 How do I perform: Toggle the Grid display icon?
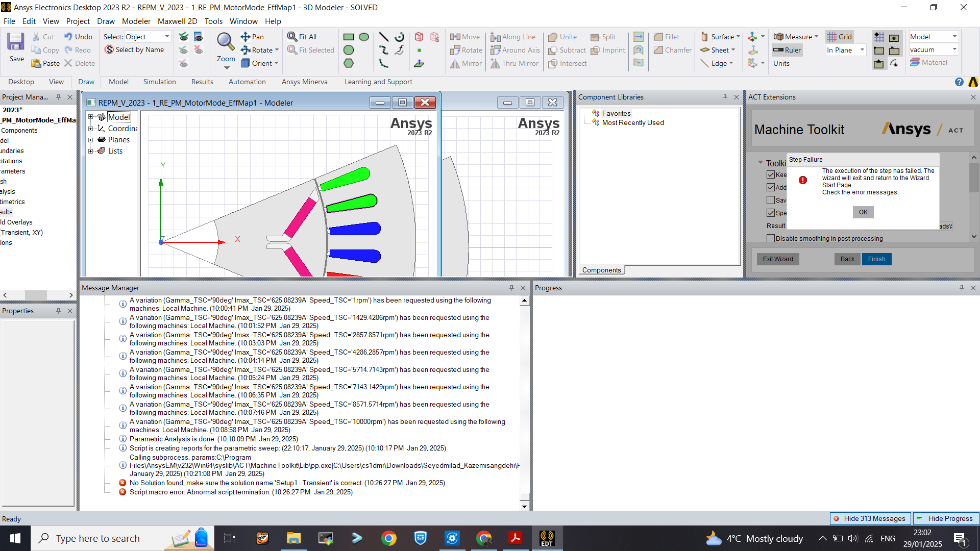point(832,37)
